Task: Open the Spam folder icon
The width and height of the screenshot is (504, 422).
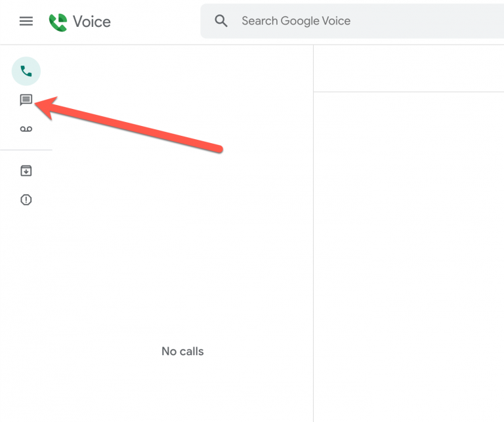Action: pos(26,200)
